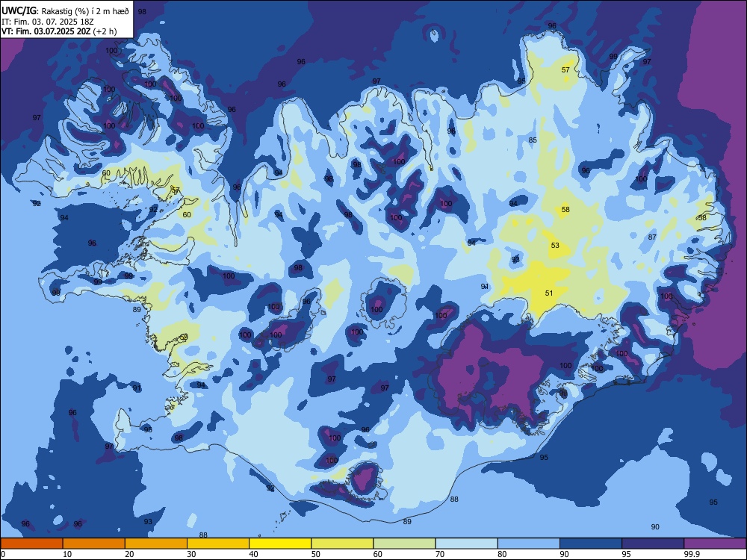Click the '40' legend tick label
The image size is (747, 560).
(253, 554)
